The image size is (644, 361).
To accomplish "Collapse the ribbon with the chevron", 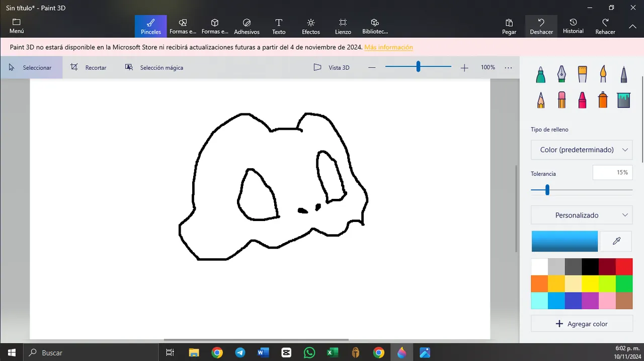I will coord(632,26).
